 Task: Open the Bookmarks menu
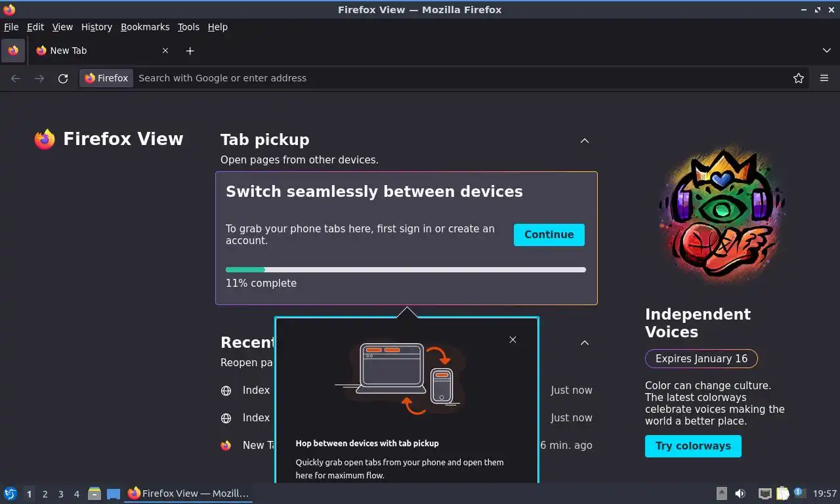tap(145, 27)
